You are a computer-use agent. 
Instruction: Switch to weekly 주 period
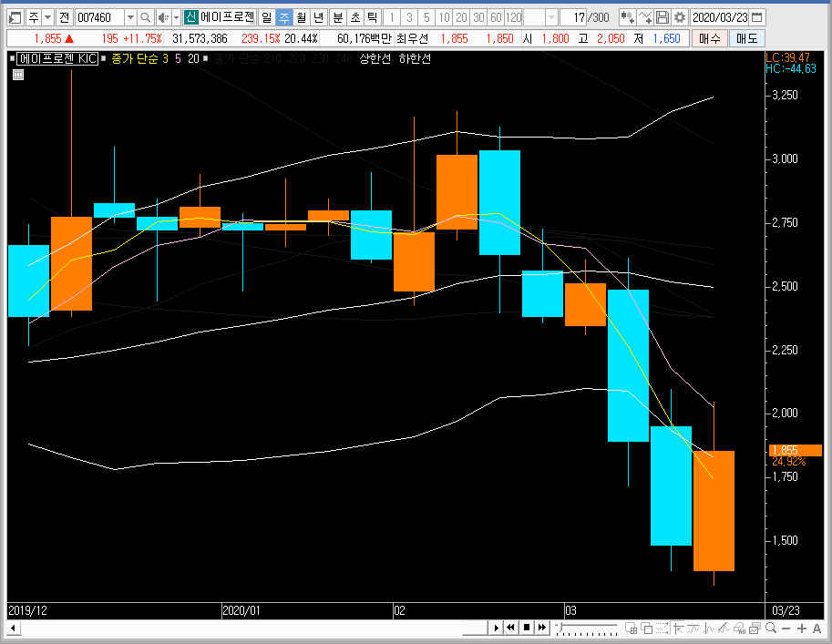pos(284,17)
